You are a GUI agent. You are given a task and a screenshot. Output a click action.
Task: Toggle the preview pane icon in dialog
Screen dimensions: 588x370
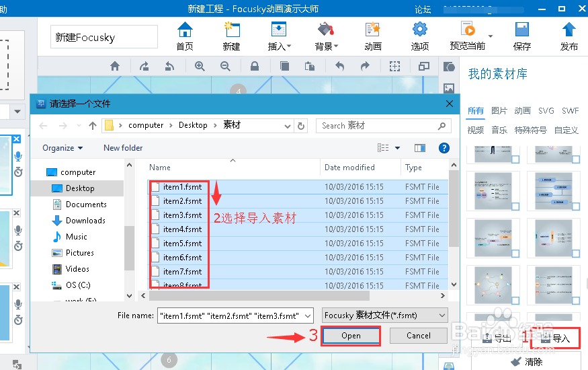(x=420, y=148)
